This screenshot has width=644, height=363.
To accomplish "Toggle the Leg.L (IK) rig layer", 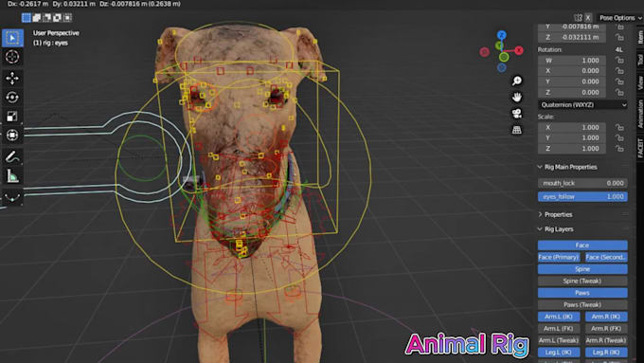I will (559, 353).
